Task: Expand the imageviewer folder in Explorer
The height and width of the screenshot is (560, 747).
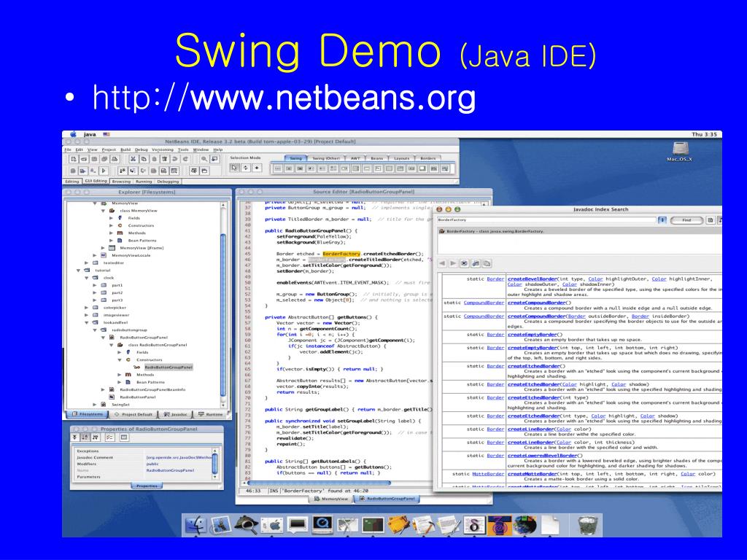Action: point(87,315)
